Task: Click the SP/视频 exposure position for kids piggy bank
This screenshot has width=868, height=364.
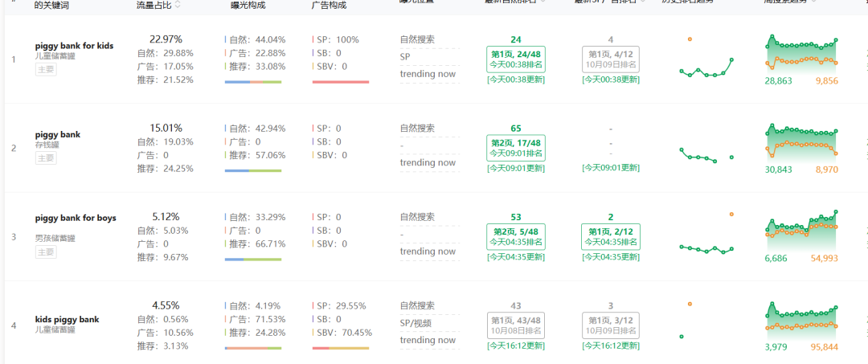Action: [x=416, y=323]
